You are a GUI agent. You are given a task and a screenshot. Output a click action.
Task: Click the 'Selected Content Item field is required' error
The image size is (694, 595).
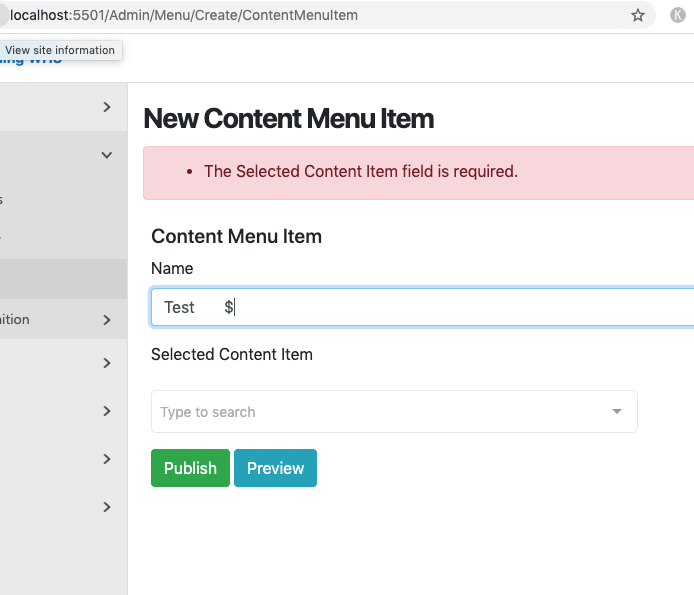pos(361,171)
